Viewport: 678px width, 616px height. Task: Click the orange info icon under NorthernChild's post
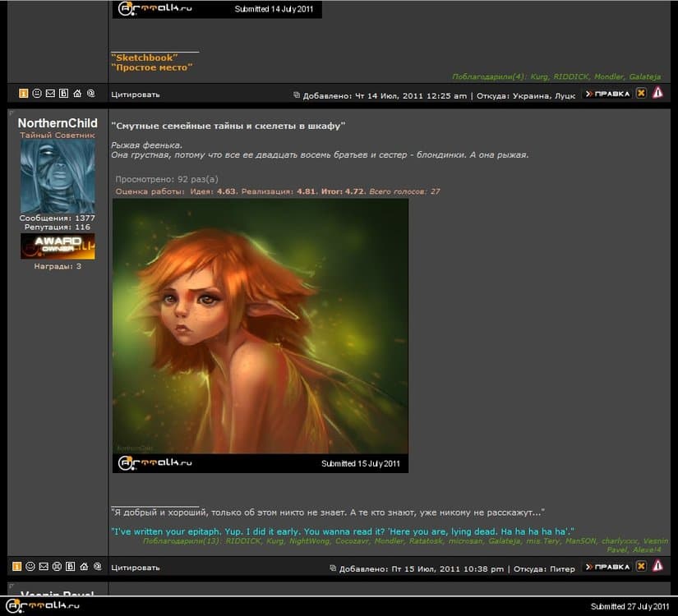[x=17, y=567]
